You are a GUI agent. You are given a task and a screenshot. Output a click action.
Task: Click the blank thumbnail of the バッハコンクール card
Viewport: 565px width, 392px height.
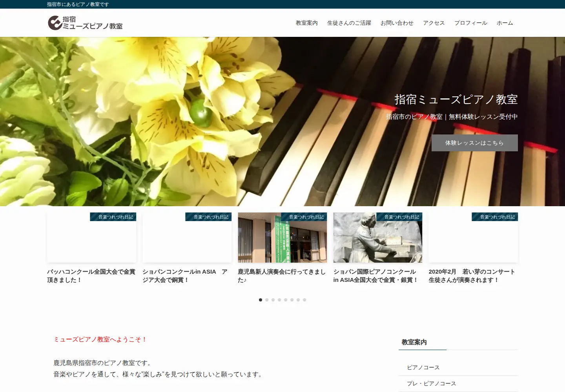point(91,238)
